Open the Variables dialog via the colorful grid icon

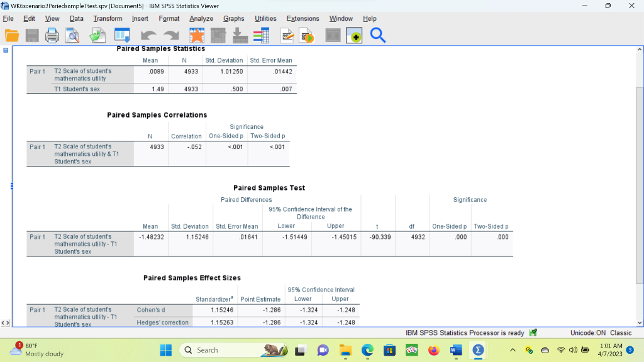tap(263, 36)
